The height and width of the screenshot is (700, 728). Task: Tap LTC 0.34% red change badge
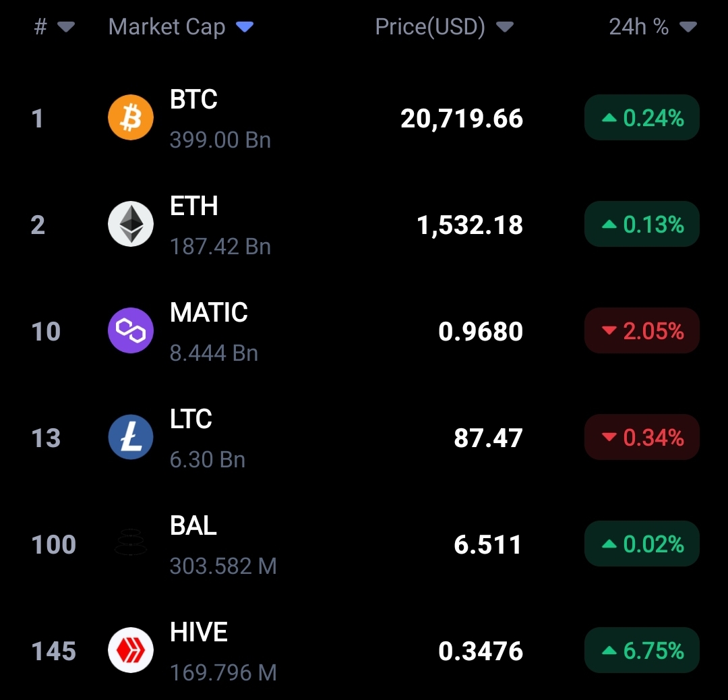tap(642, 437)
